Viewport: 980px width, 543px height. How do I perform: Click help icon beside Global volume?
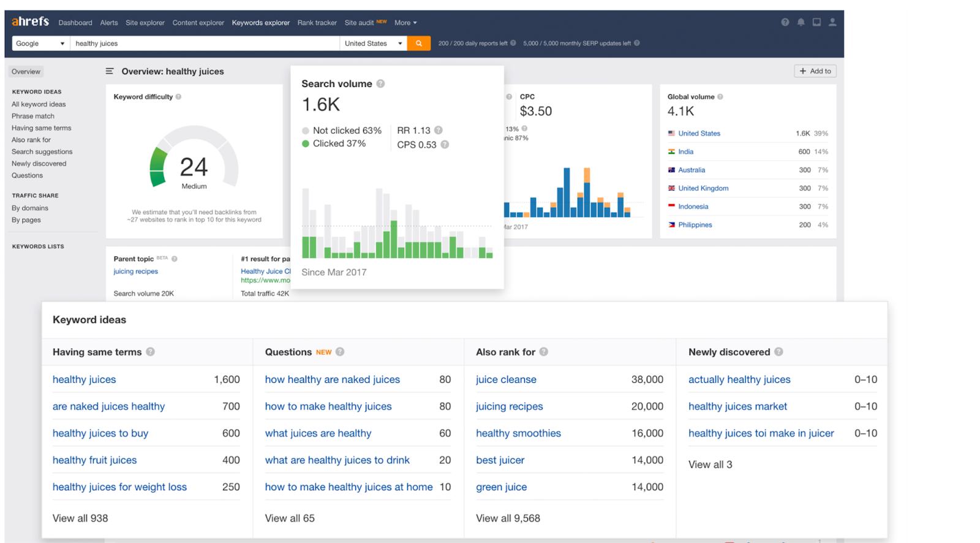tap(720, 97)
